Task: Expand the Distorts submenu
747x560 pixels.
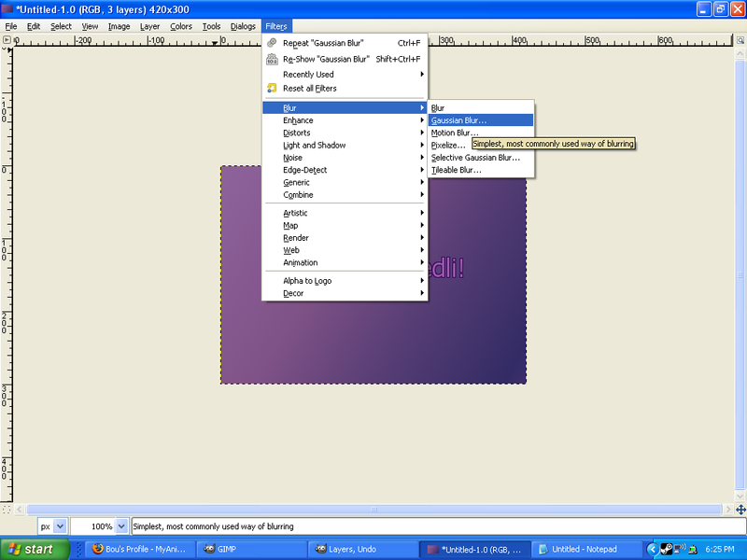Action: 345,133
